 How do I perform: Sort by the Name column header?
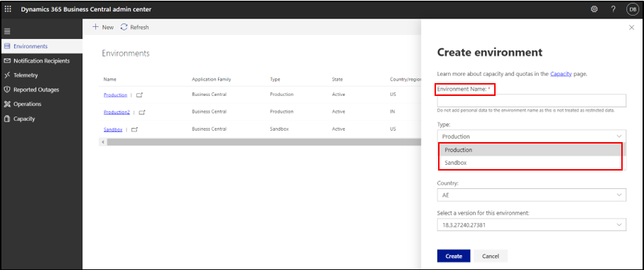tap(109, 80)
